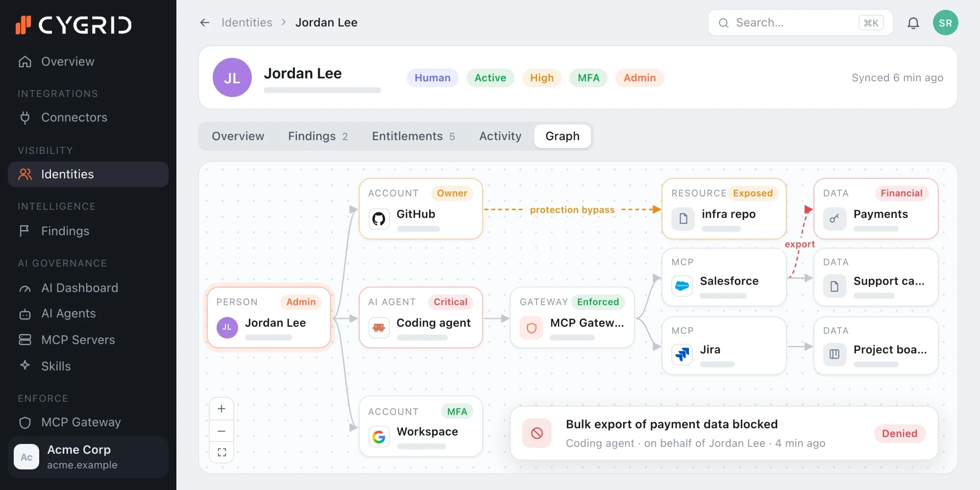Screen dimensions: 980x490
Task: Fit the graph to the screen
Action: pyautogui.click(x=221, y=452)
